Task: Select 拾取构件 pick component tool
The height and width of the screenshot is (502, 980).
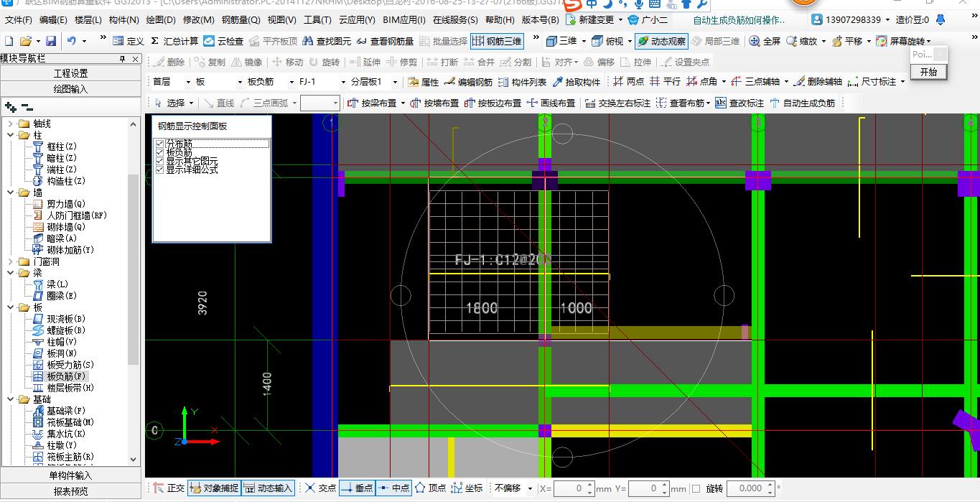Action: click(576, 82)
